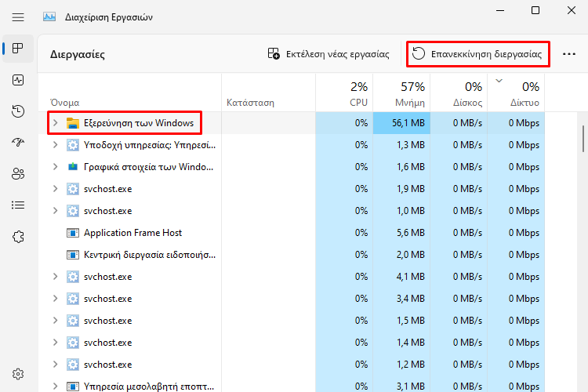The height and width of the screenshot is (392, 588).
Task: Sort by CPU column header
Action: (344, 93)
